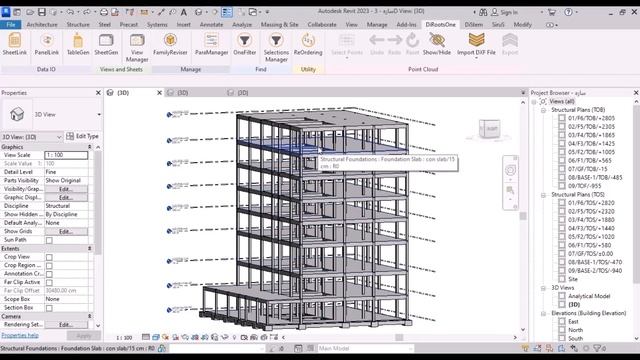Click the Text tool (A) in quick access toolbar

point(184,12)
